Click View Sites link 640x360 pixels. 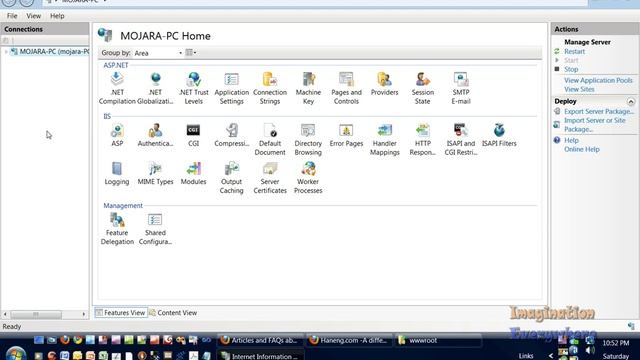coord(579,89)
